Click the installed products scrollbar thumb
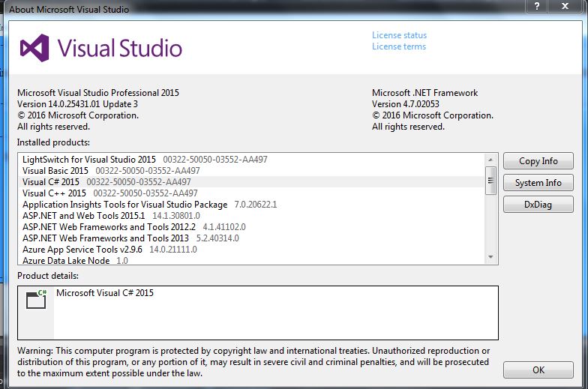This screenshot has width=588, height=389. [490, 181]
